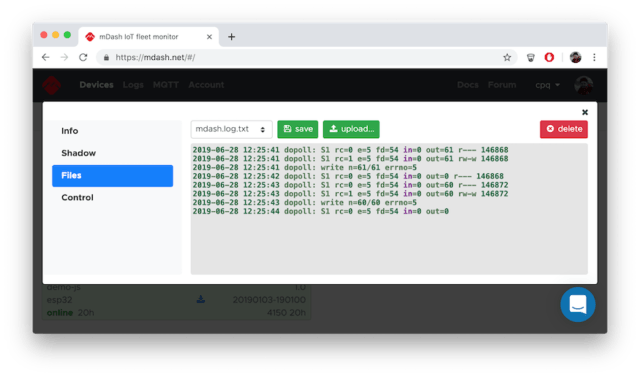Viewport: 640px width, 377px height.
Task: Click the 'online' status text
Action: click(x=60, y=313)
